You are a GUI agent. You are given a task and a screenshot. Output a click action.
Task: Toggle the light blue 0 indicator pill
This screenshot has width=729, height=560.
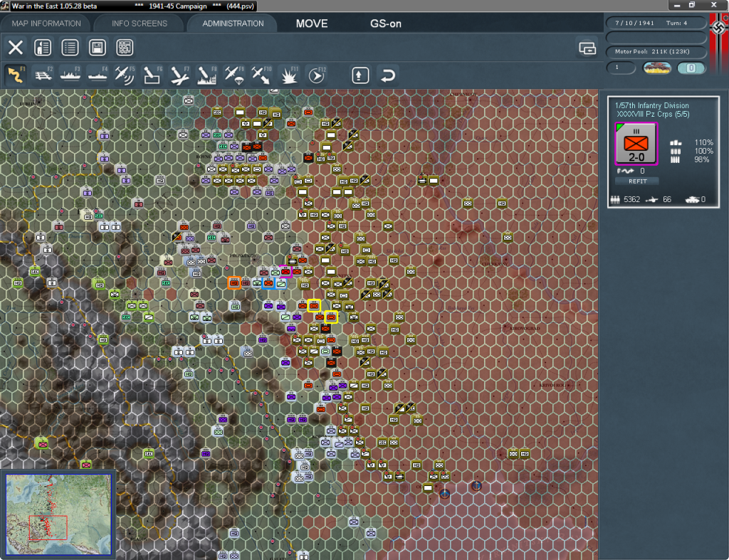[x=691, y=68]
